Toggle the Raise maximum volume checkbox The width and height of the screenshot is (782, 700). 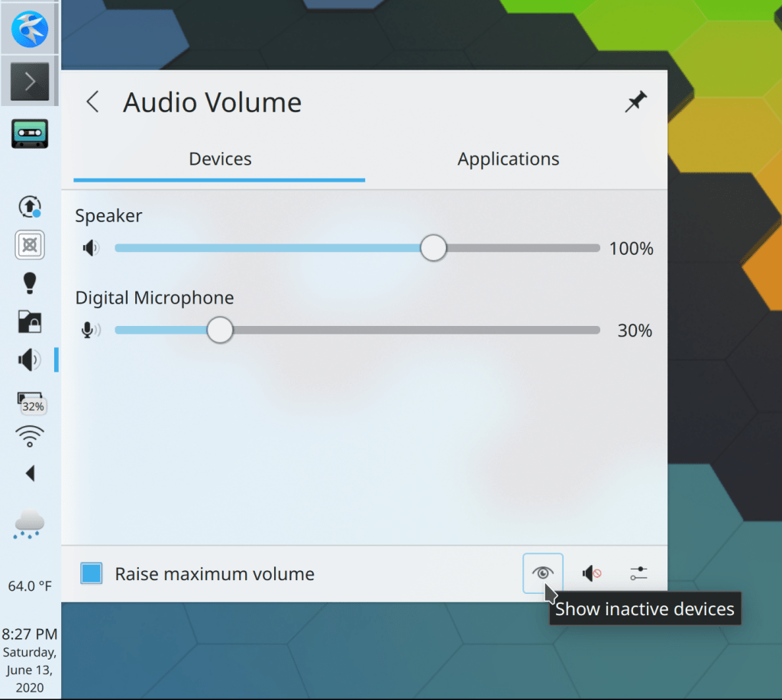pos(92,573)
